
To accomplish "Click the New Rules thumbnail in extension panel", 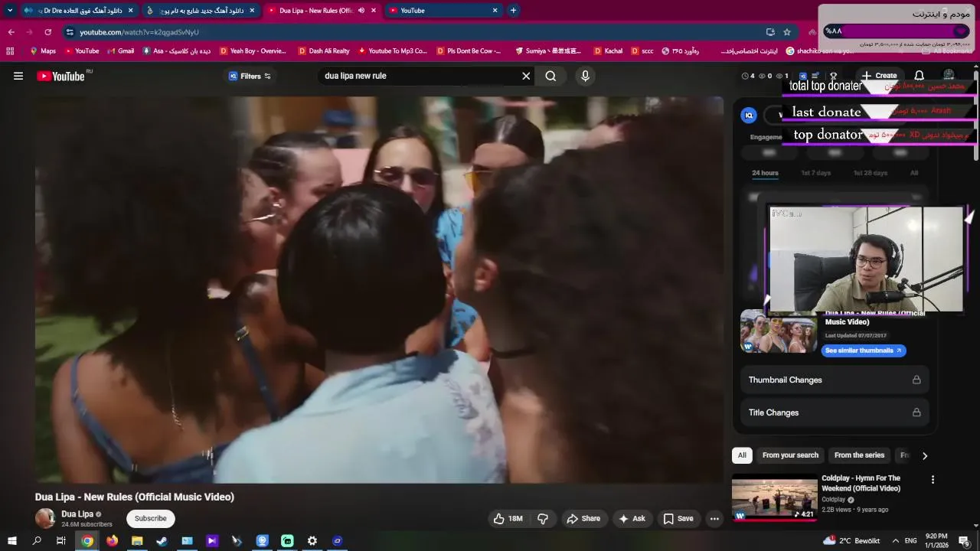I will pos(778,331).
